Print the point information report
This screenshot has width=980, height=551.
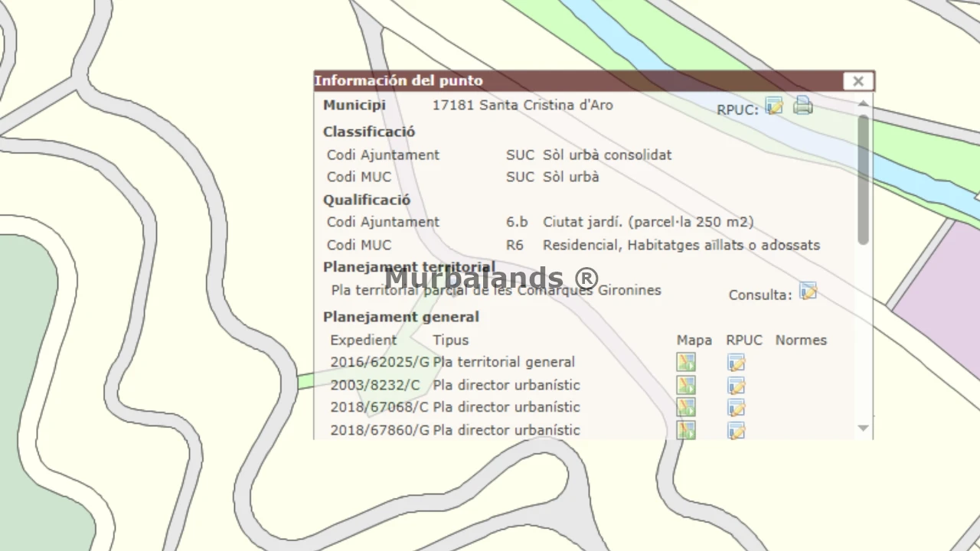pos(802,106)
